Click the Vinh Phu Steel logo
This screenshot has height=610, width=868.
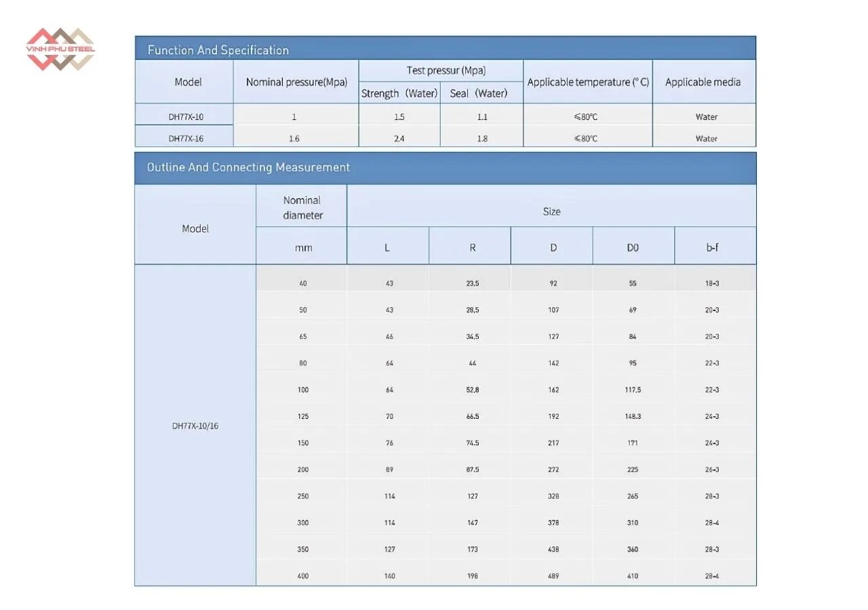tap(60, 49)
